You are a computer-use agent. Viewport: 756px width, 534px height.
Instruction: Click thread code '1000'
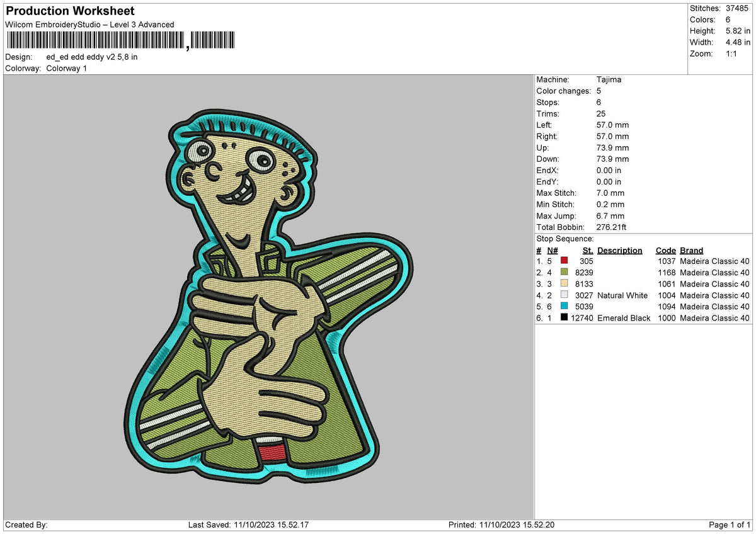tap(666, 318)
